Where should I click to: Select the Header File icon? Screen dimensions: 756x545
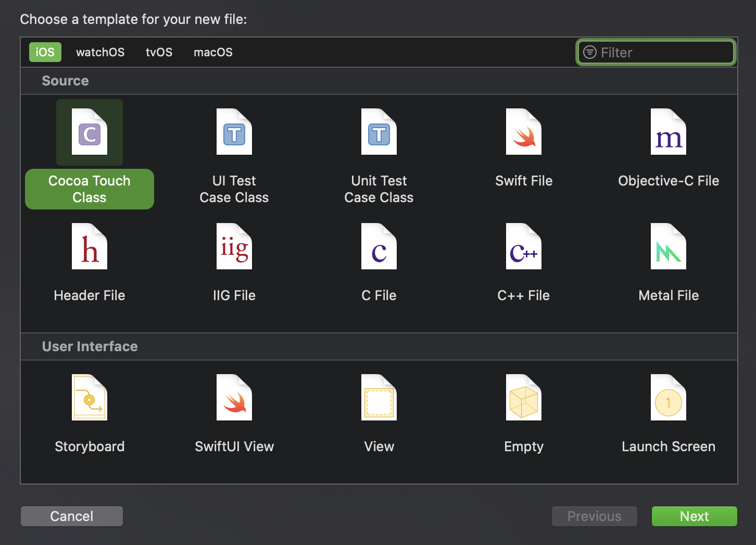(90, 246)
